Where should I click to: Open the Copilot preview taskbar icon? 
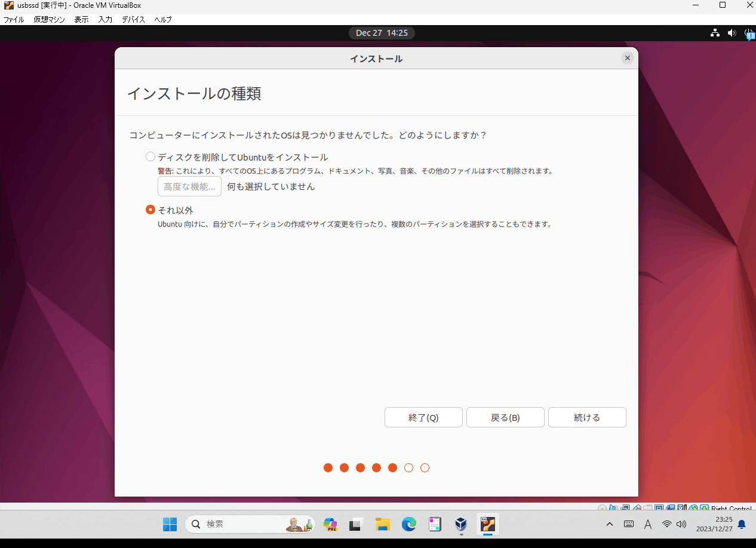tap(330, 524)
